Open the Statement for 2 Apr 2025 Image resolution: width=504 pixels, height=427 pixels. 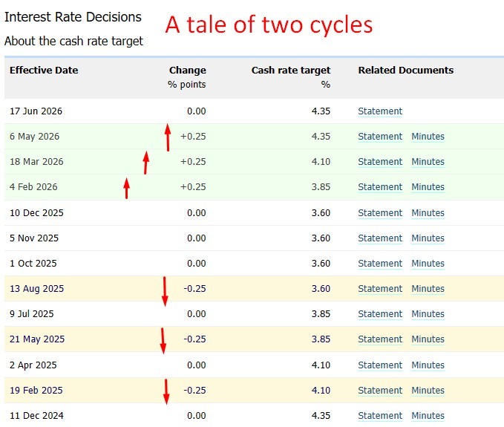pyautogui.click(x=380, y=365)
